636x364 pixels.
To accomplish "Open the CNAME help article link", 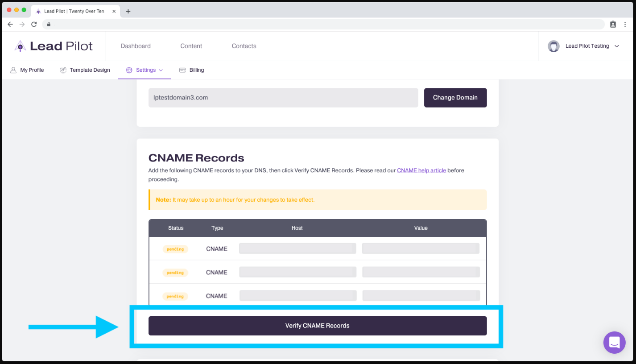I will pyautogui.click(x=421, y=170).
